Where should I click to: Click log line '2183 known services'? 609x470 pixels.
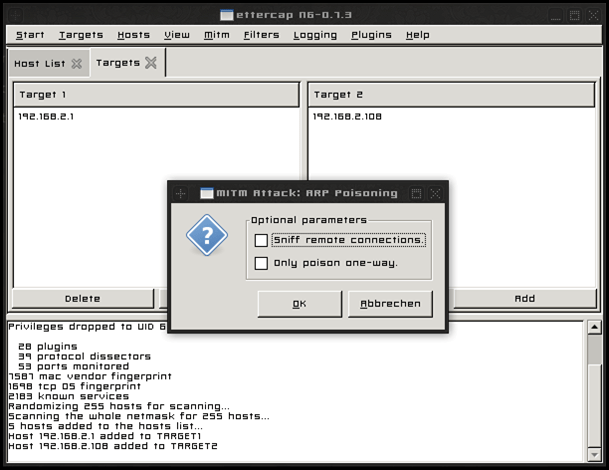point(69,396)
